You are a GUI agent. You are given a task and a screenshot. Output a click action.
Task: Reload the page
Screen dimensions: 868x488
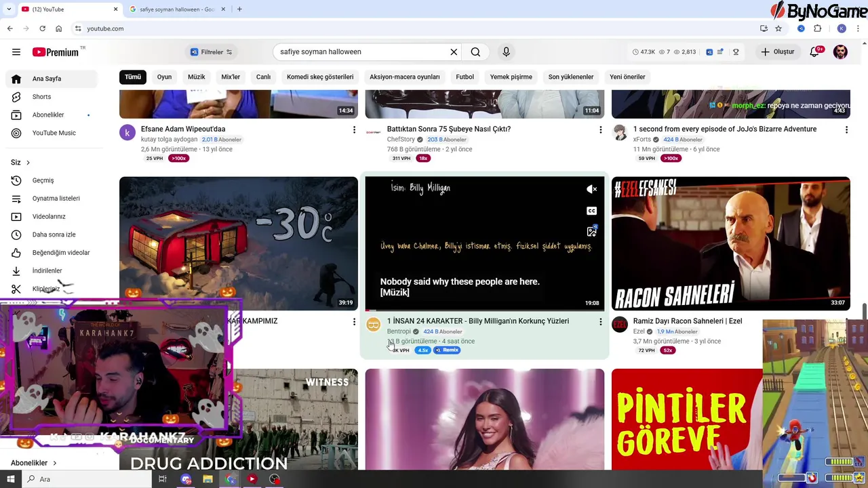coord(42,28)
